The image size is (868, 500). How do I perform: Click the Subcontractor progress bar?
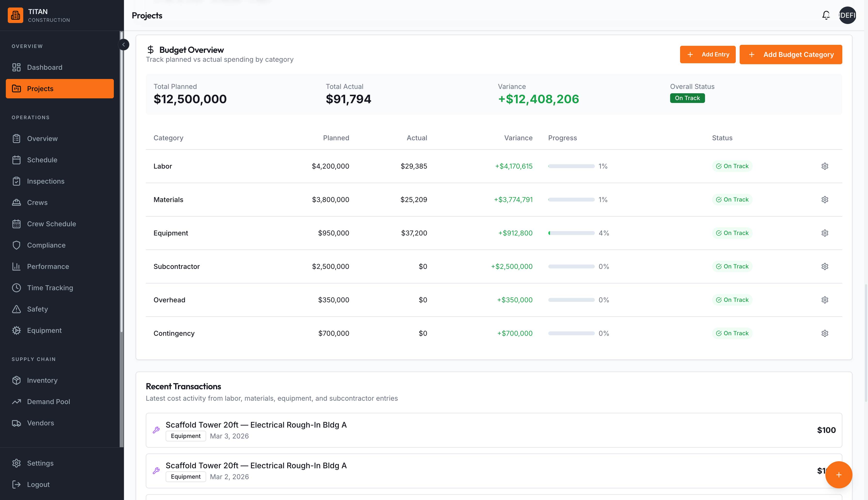click(x=572, y=266)
